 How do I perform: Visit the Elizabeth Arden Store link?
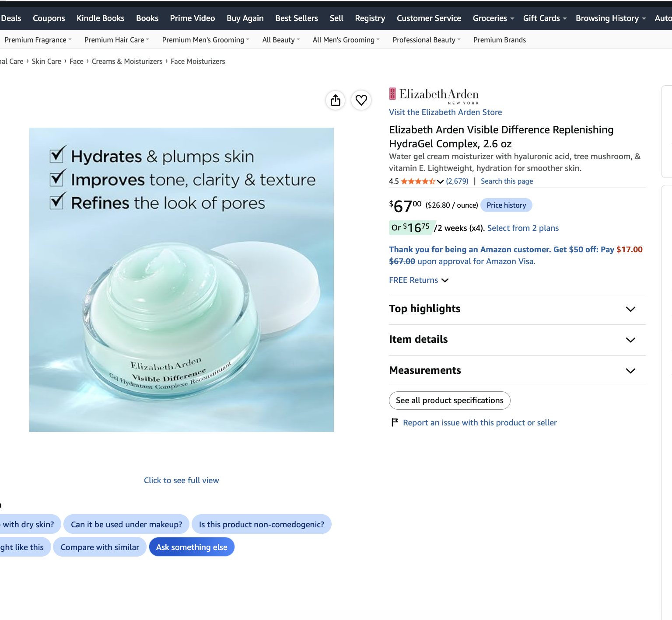click(445, 112)
